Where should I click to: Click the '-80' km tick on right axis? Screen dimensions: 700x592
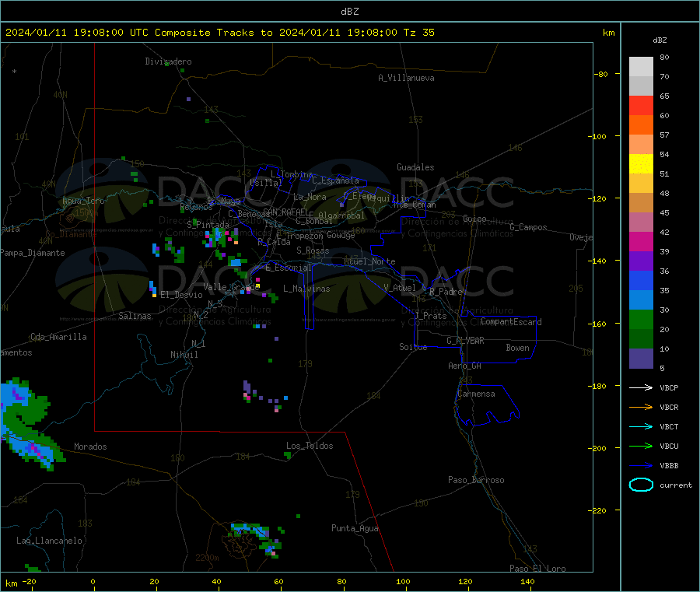pos(602,74)
